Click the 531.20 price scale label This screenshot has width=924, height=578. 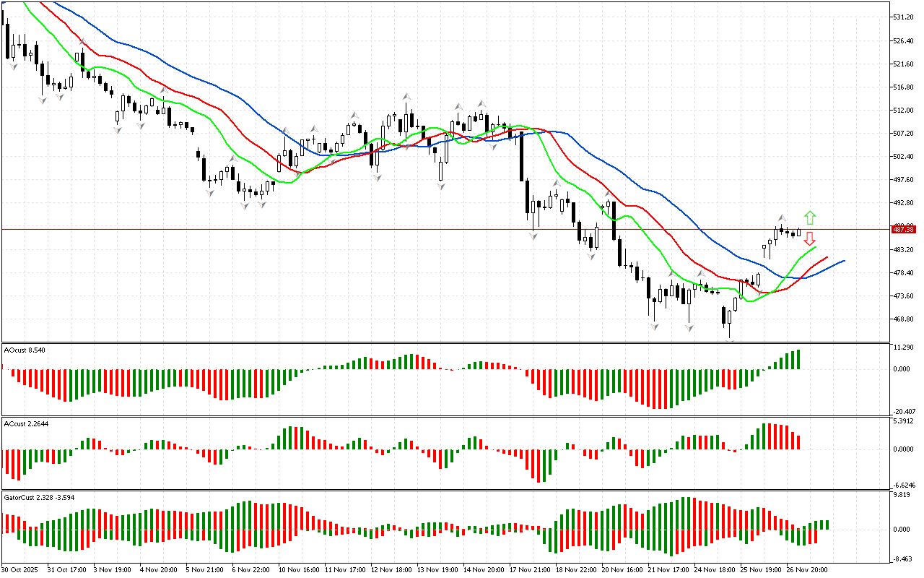coord(904,17)
